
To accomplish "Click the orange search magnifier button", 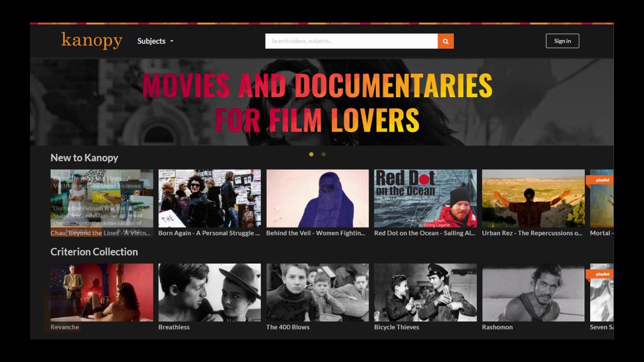I will (445, 41).
